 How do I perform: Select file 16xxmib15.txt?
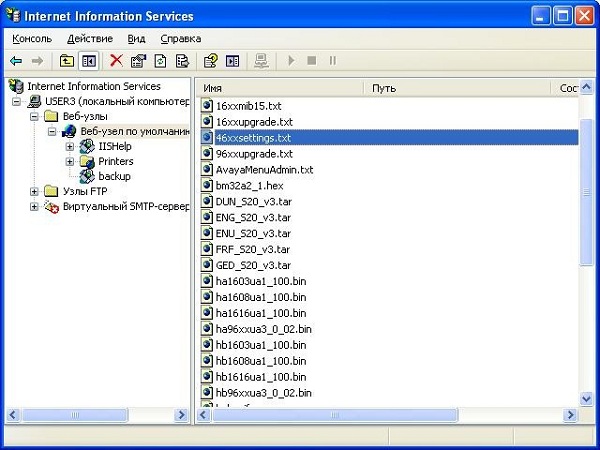248,106
